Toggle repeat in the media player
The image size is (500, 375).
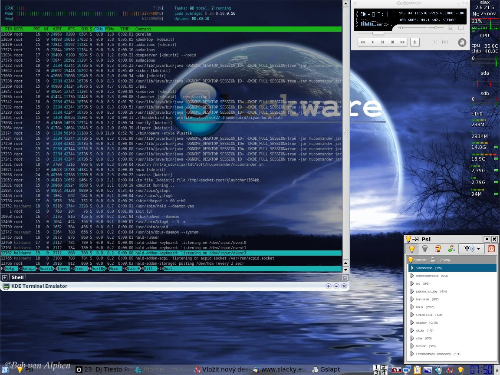pyautogui.click(x=445, y=42)
